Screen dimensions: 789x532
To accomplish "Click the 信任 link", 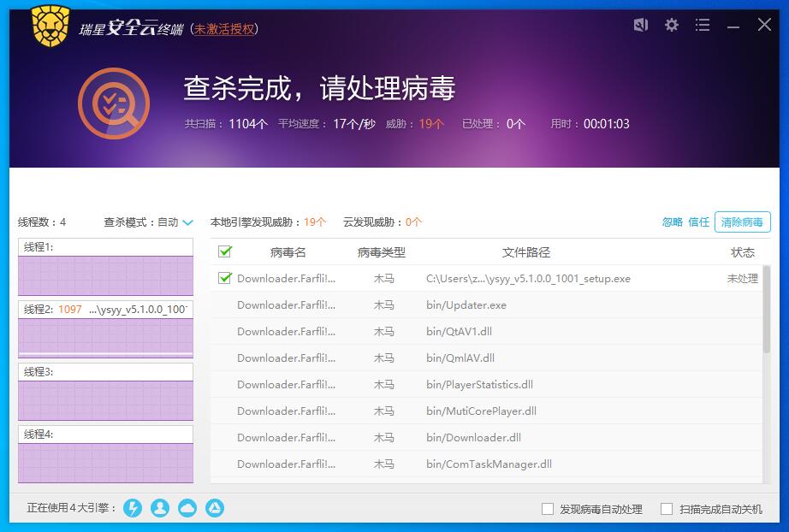I will [x=698, y=222].
